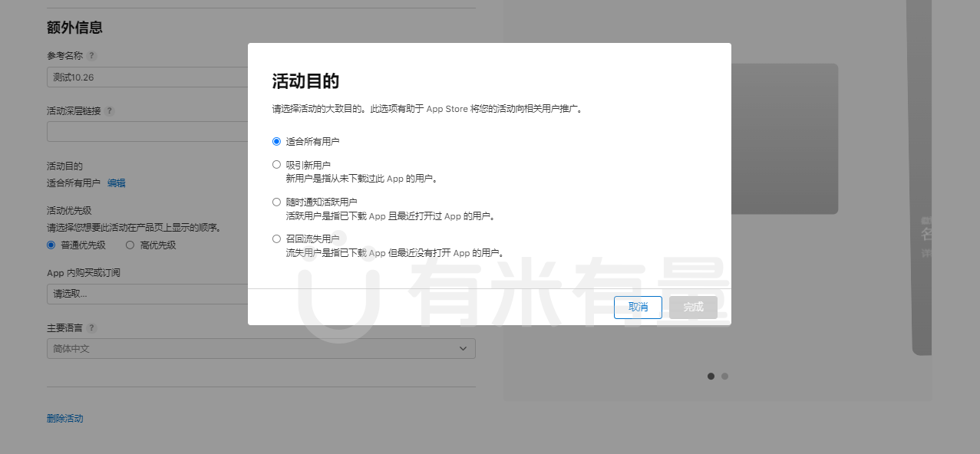Click the help icon beside 活动深层链接
980x454 pixels.
click(x=109, y=110)
